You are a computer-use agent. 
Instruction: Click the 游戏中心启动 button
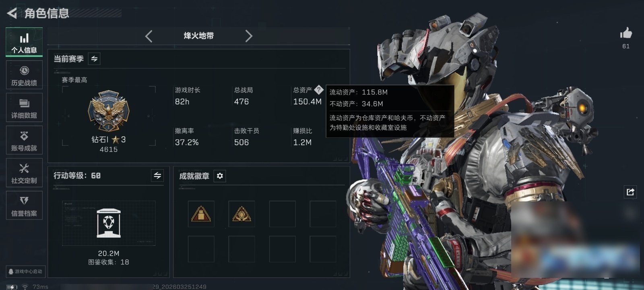tap(25, 271)
